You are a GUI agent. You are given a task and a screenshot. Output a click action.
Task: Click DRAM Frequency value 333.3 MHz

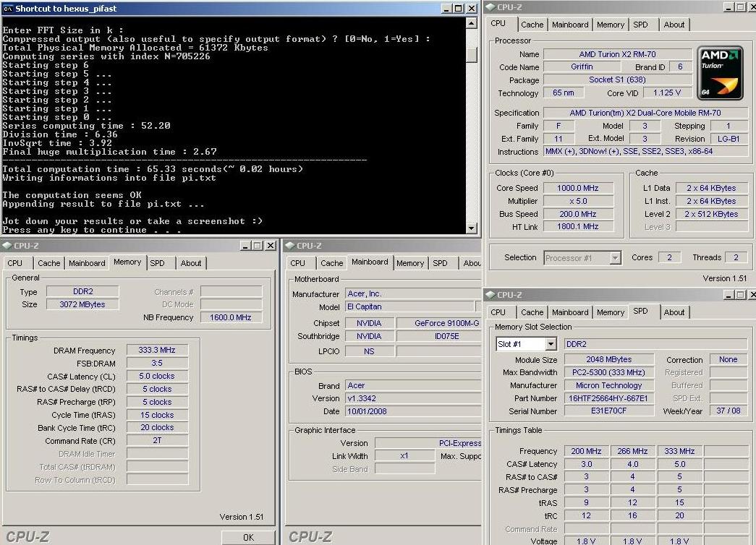tap(157, 351)
